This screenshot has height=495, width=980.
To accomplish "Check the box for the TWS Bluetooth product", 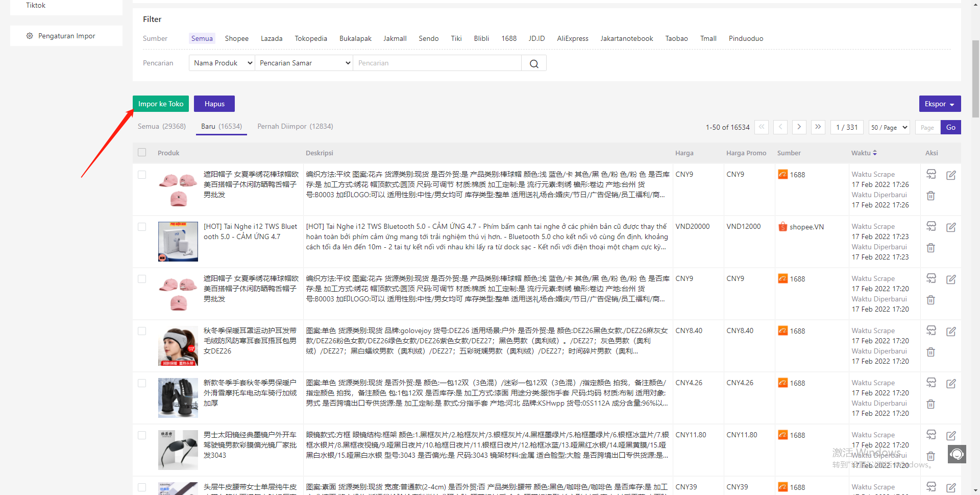I will point(142,227).
